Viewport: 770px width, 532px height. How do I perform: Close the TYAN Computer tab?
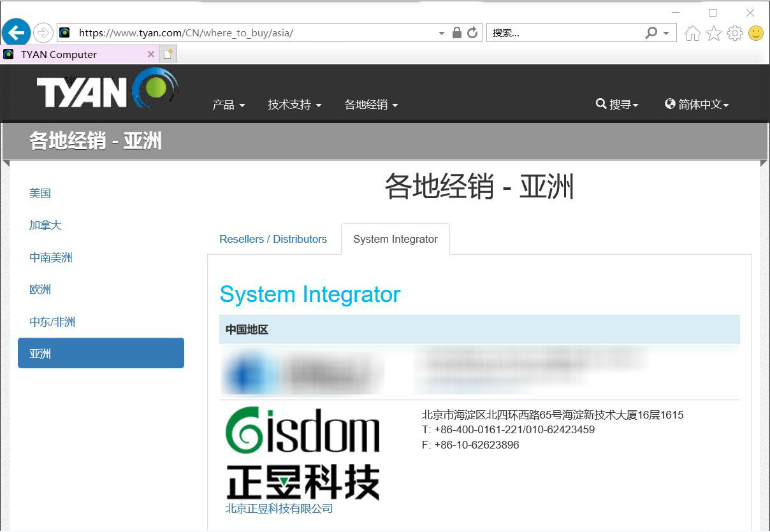(151, 54)
